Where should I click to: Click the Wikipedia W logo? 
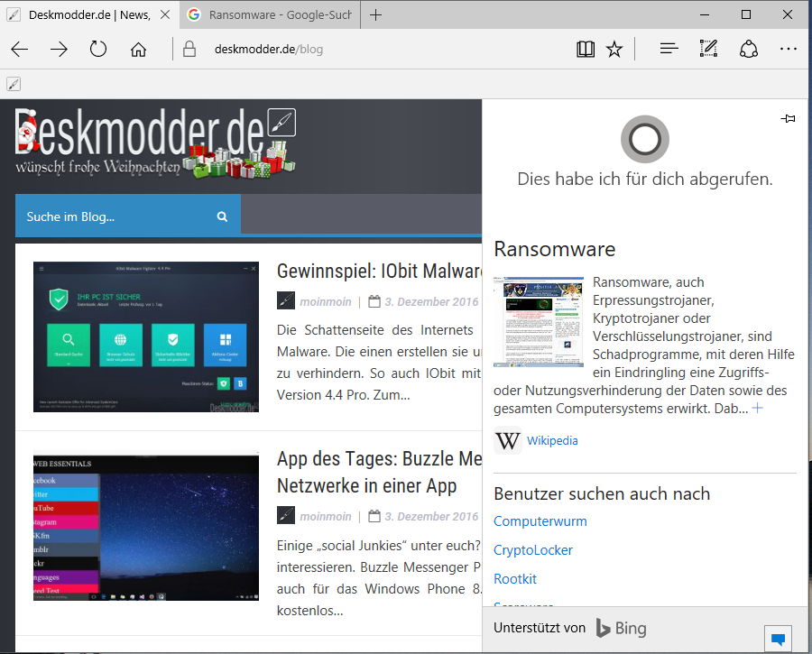coord(507,440)
